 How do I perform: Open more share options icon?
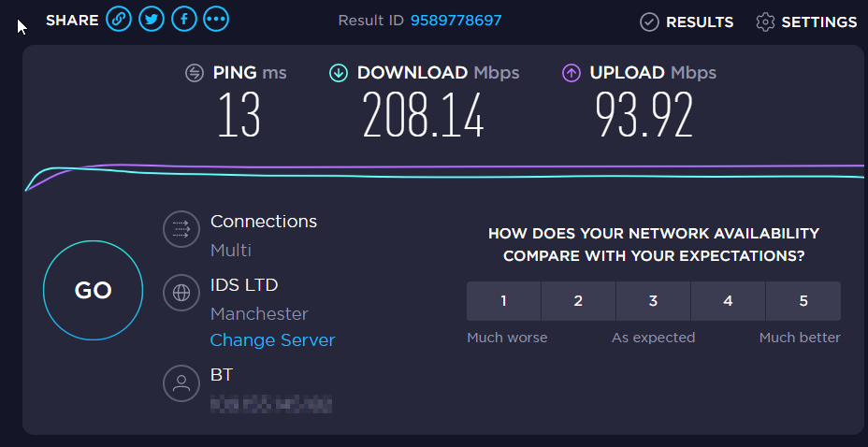click(x=216, y=19)
